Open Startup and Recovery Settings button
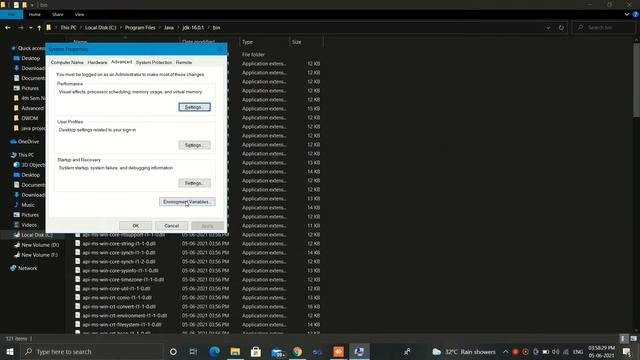 tap(195, 183)
